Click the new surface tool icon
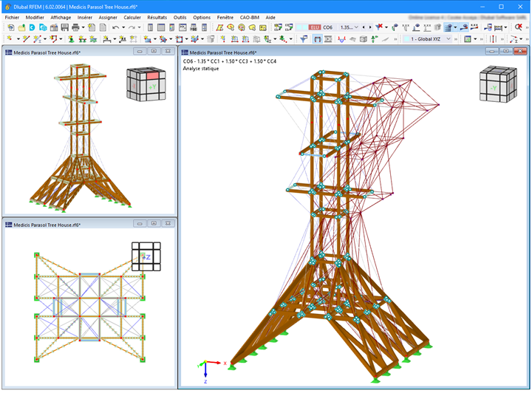 [146, 39]
